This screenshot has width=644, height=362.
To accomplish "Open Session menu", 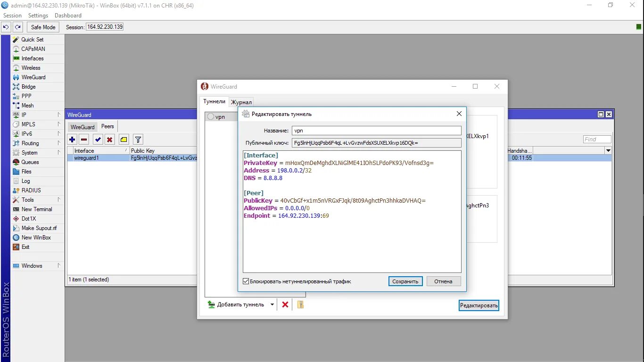I will pyautogui.click(x=13, y=16).
